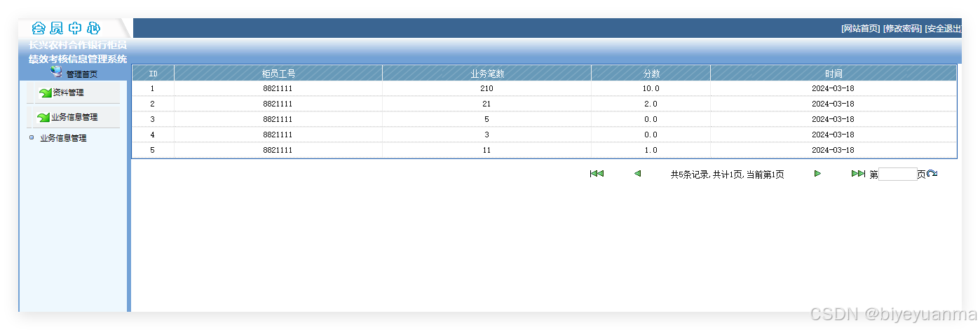Image resolution: width=980 pixels, height=330 pixels.
Task: Click the ID cell 4
Action: tap(153, 135)
